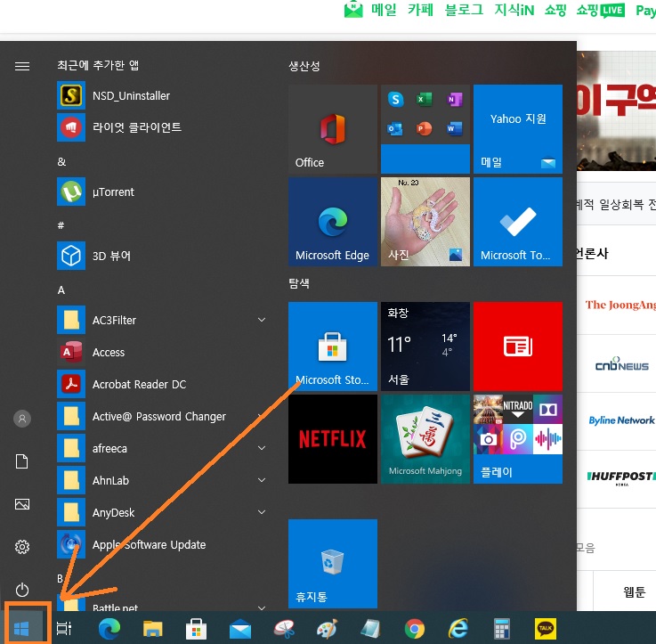
Task: Open Snipping Tool from the taskbar
Action: (x=284, y=629)
